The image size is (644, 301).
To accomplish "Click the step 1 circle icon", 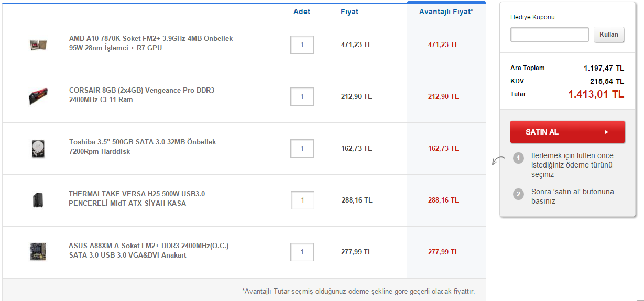I will [519, 158].
